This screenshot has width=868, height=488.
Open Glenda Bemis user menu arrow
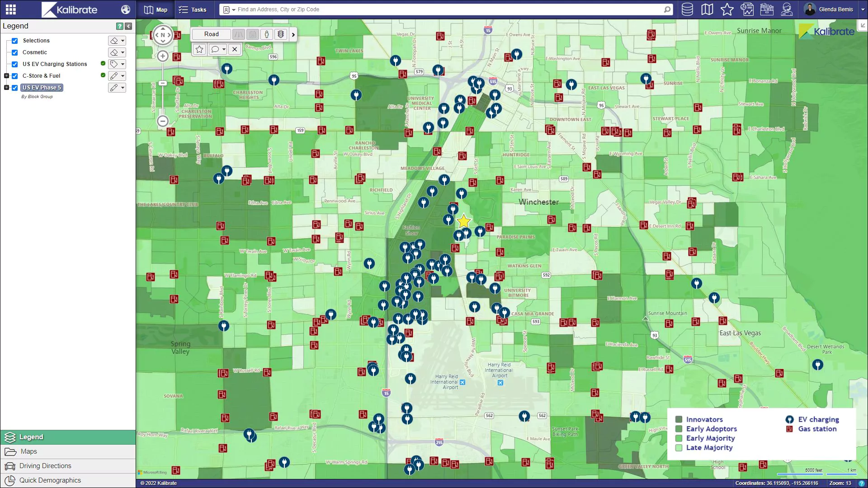pos(863,9)
